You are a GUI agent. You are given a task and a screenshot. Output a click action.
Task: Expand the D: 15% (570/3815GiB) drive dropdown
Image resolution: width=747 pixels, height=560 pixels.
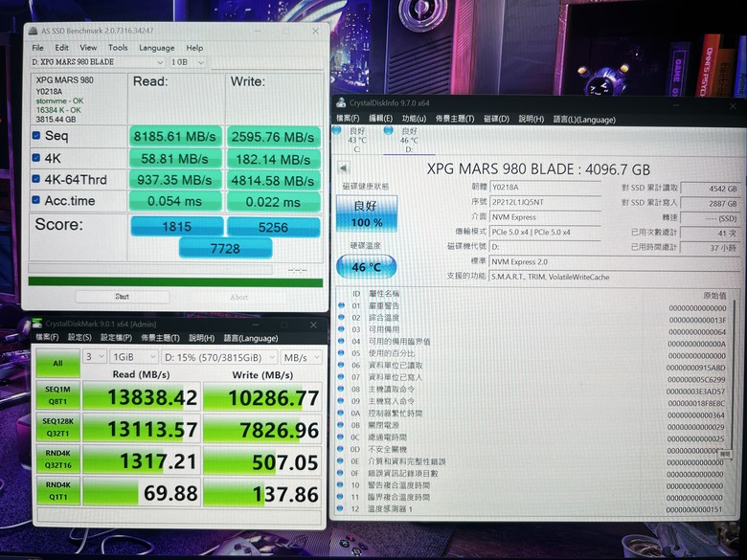[x=219, y=358]
